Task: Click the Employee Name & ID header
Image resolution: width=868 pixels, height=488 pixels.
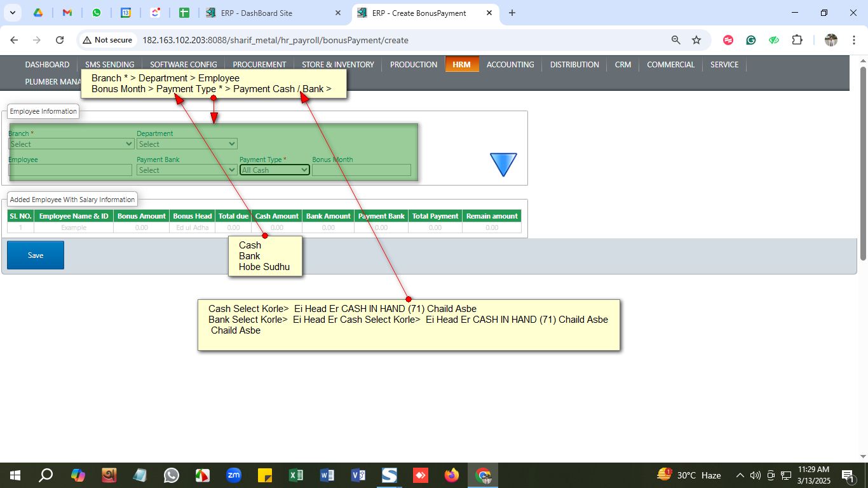Action: pyautogui.click(x=74, y=216)
